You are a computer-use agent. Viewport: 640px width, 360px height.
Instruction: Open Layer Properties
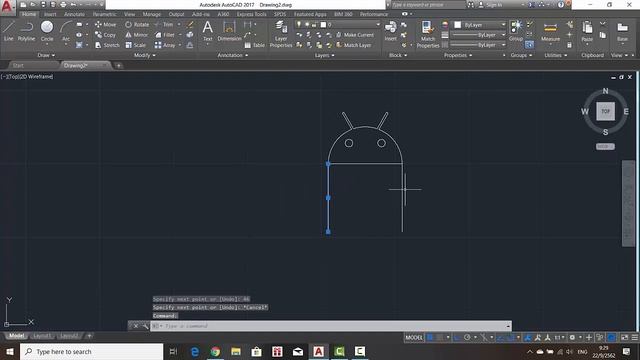[281, 34]
